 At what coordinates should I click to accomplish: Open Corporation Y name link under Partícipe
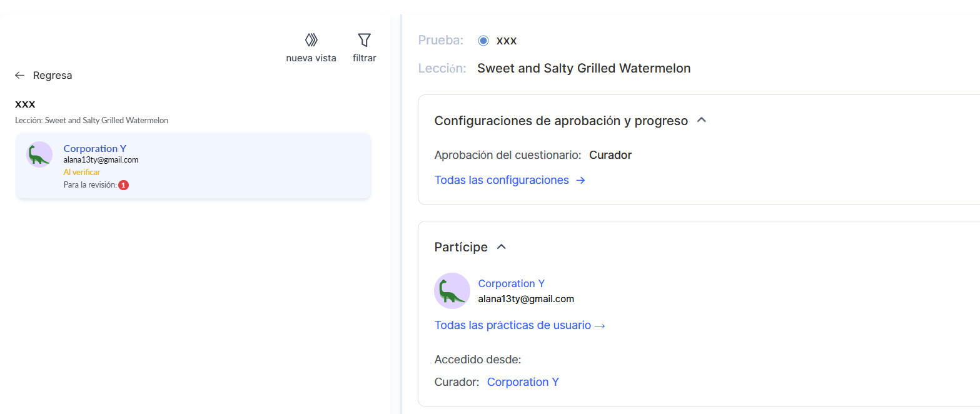point(512,283)
